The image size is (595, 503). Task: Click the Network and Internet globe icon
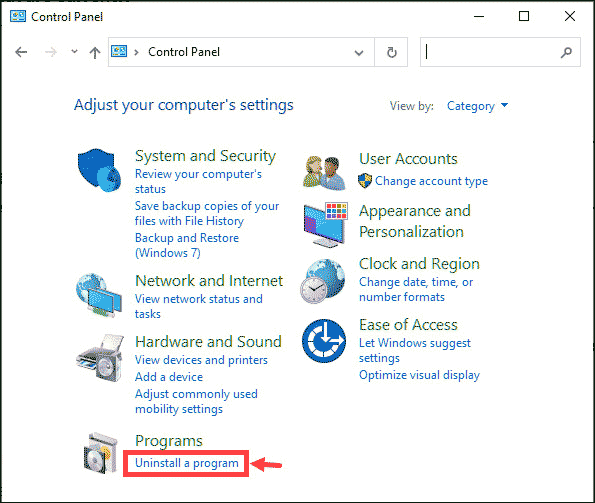pyautogui.click(x=99, y=295)
